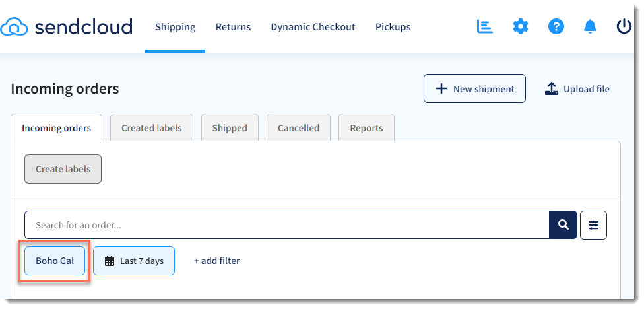644x309 pixels.
Task: Click the Sendcloud cloud logo
Action: (14, 27)
